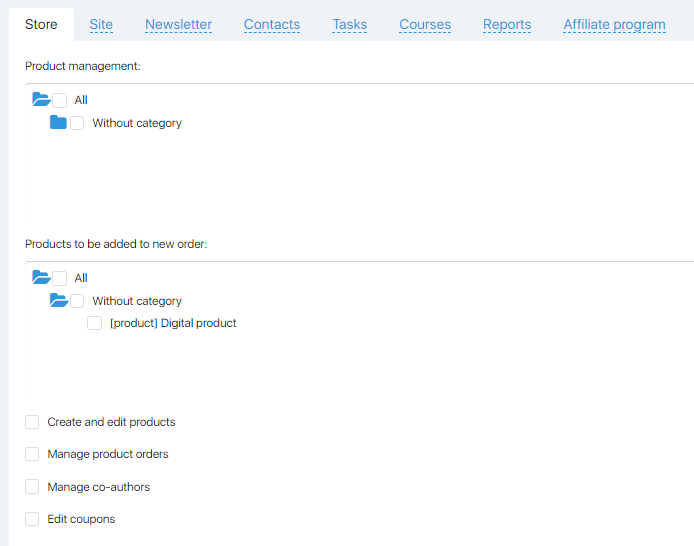
Task: Go to the Contacts tab
Action: 272,24
